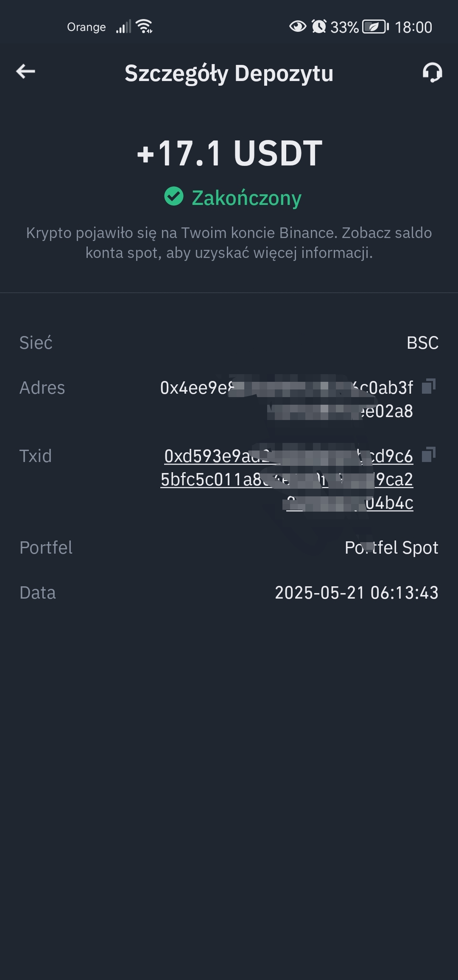Tap the Szczegóły Depozytu page title
458x980 pixels.
(229, 73)
